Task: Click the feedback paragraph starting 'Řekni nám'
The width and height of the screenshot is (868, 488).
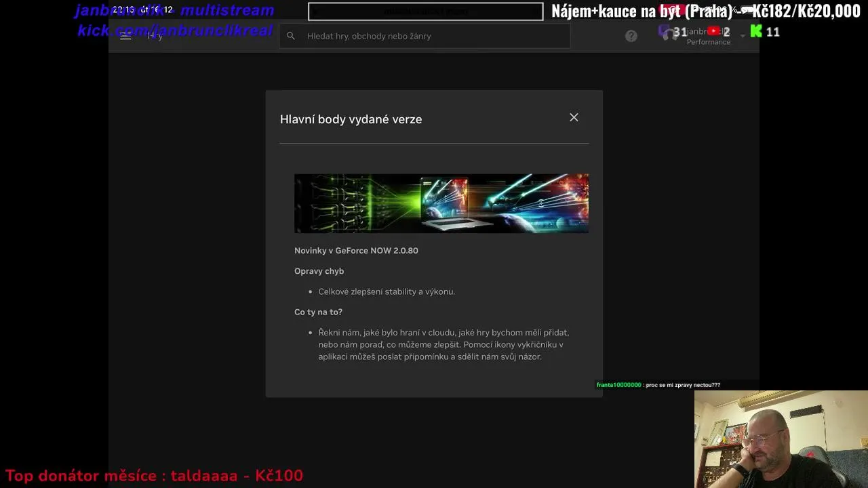Action: pyautogui.click(x=443, y=344)
